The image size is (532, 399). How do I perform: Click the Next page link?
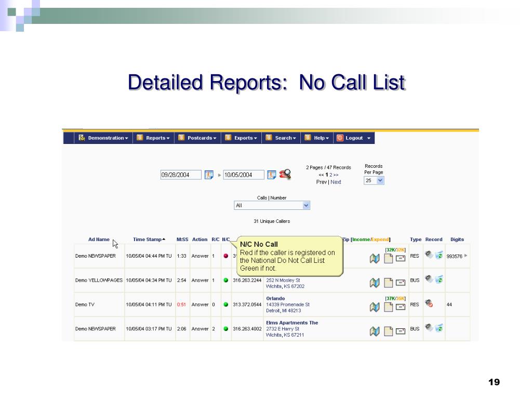[336, 182]
